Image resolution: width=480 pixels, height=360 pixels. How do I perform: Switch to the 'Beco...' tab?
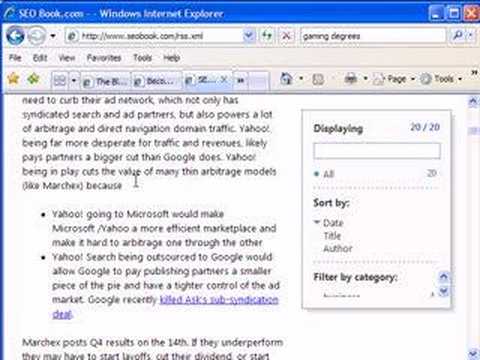coord(157,81)
